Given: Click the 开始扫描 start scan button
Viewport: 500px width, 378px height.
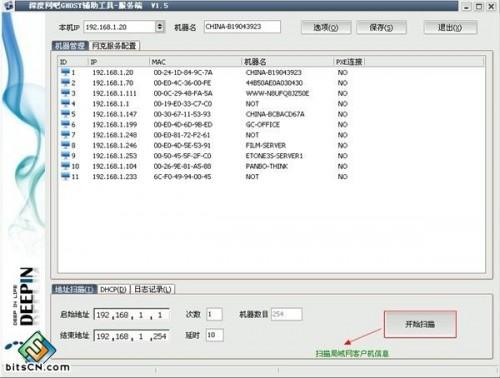Looking at the screenshot, I should tap(420, 324).
